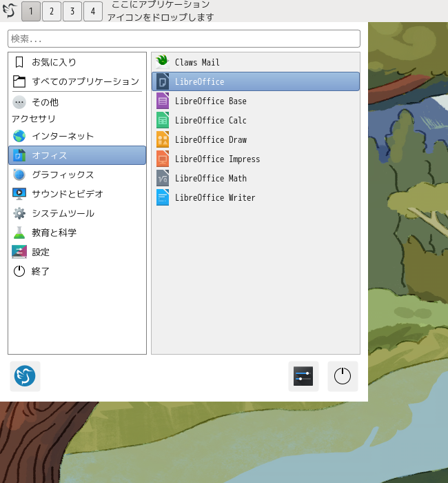Screen dimensions: 448x483
Task: Open the アクセサリ category
Action: (x=77, y=119)
